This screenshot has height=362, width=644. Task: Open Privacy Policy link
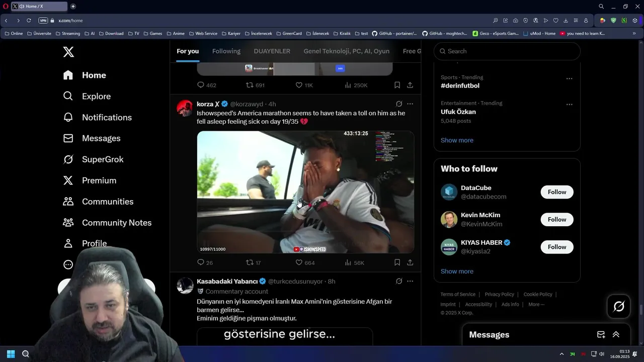click(500, 295)
